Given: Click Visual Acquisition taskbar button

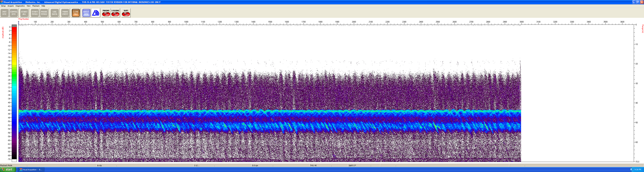Looking at the screenshot, I should pos(31,170).
